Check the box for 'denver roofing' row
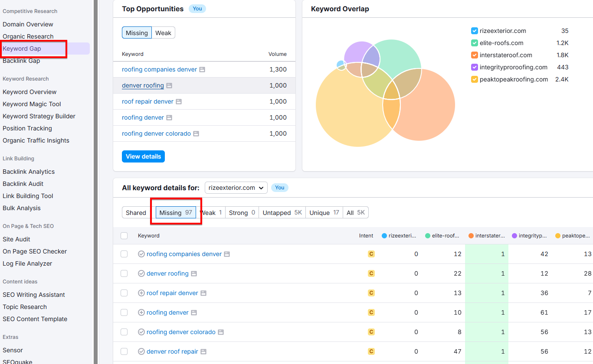 point(124,273)
